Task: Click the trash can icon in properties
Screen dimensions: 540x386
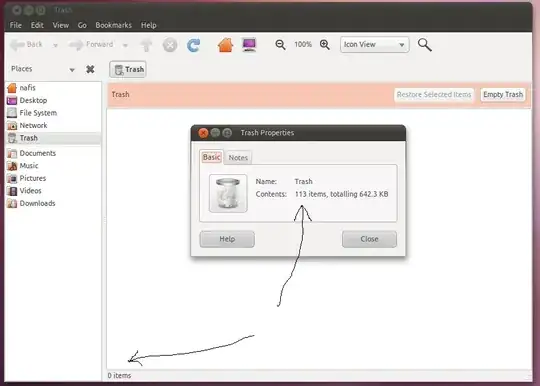Action: pyautogui.click(x=228, y=193)
